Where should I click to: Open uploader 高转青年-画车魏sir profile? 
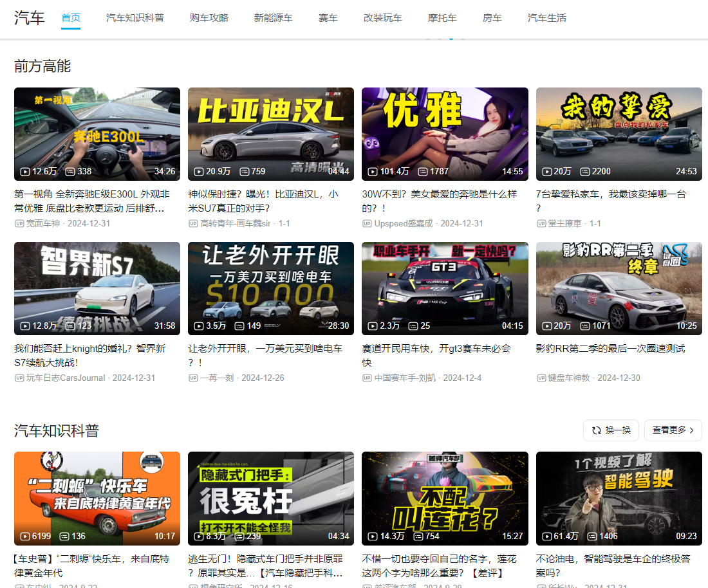click(235, 223)
